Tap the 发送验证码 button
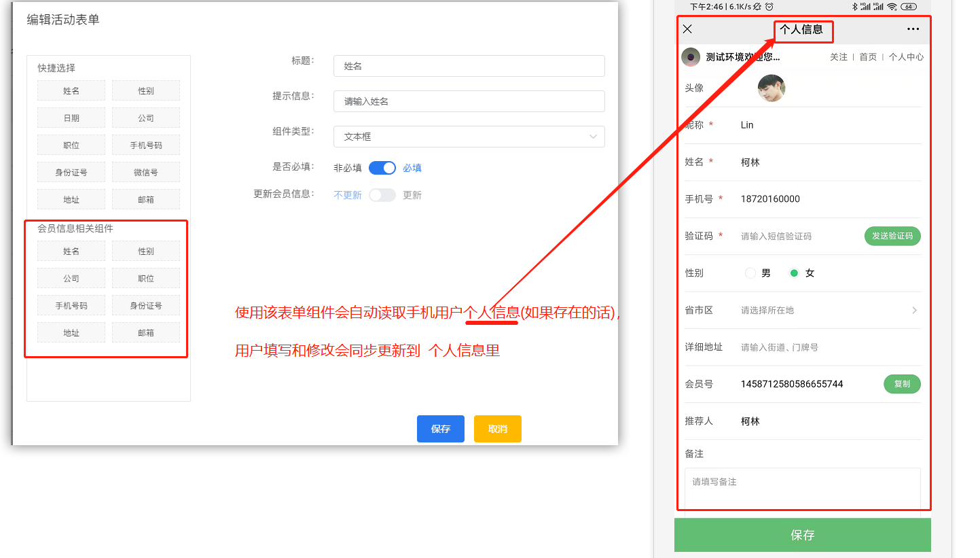This screenshot has height=558, width=980. pos(892,236)
